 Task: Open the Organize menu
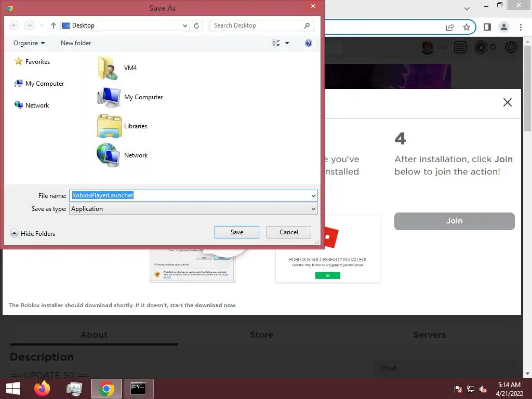click(x=29, y=43)
